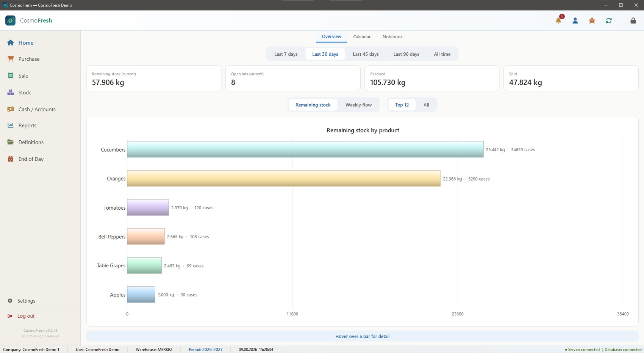Click the Sale receipt icon
644x353 pixels.
pos(11,75)
